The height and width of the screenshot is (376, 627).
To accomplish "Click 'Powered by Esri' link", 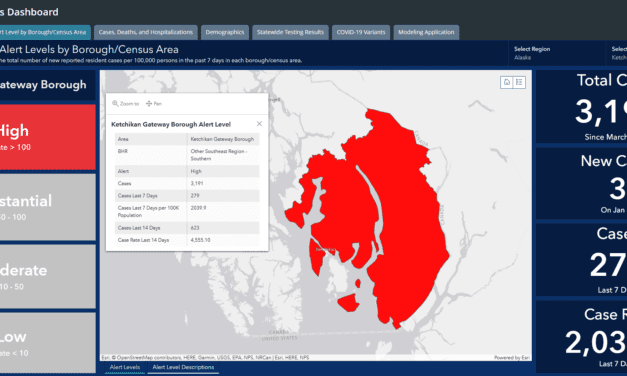I will [512, 357].
